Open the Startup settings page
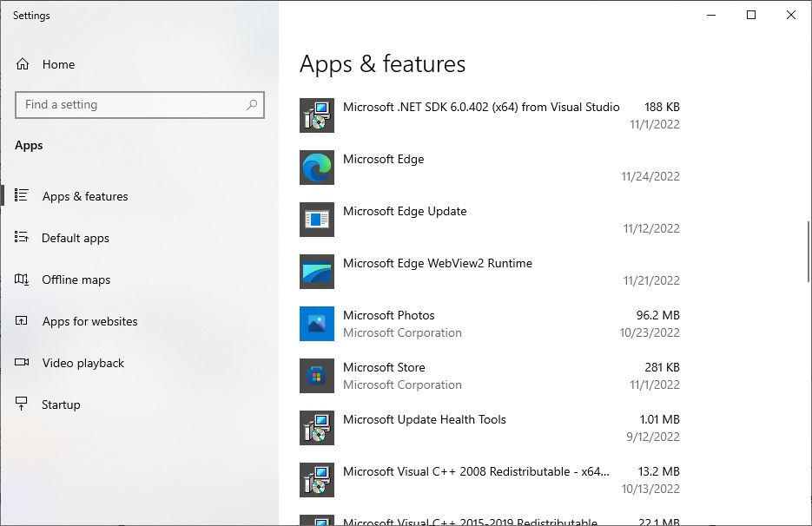812x526 pixels. pyautogui.click(x=61, y=404)
